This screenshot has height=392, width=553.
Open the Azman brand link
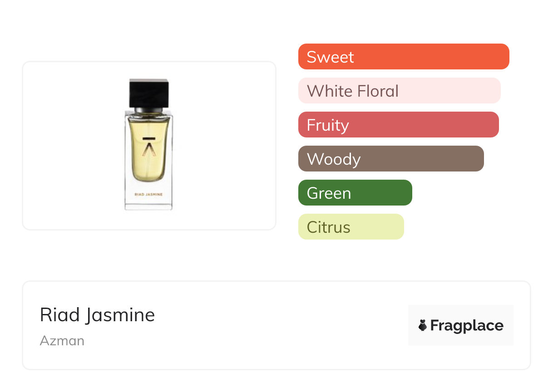(62, 341)
